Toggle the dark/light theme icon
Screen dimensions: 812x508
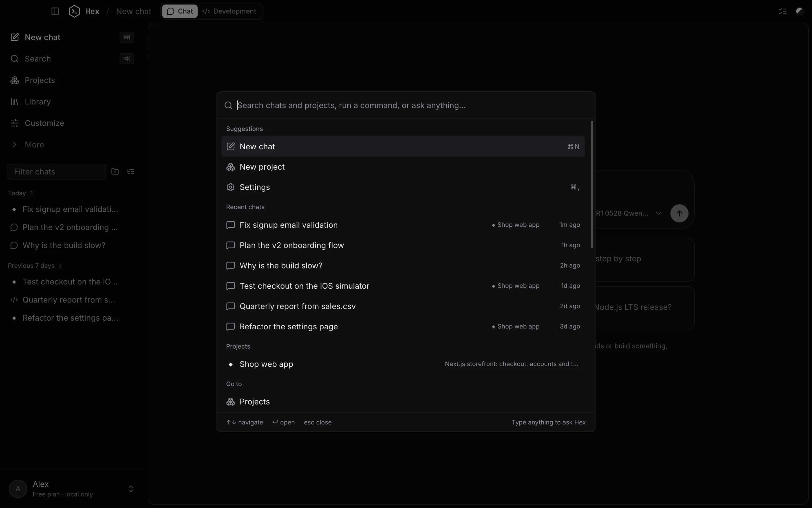click(x=800, y=11)
